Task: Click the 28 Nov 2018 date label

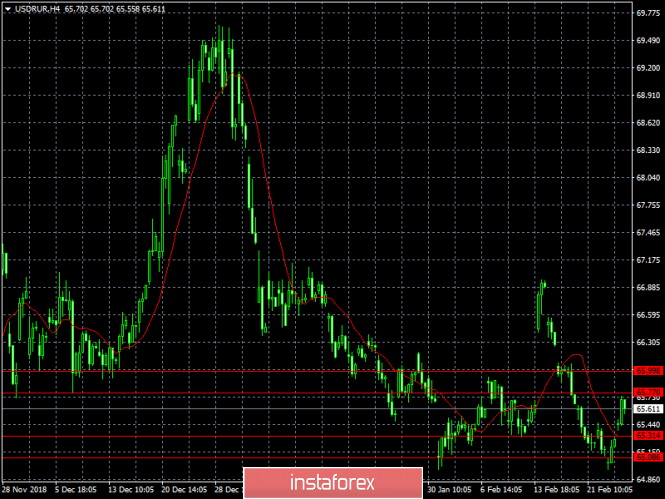Action: [24, 492]
